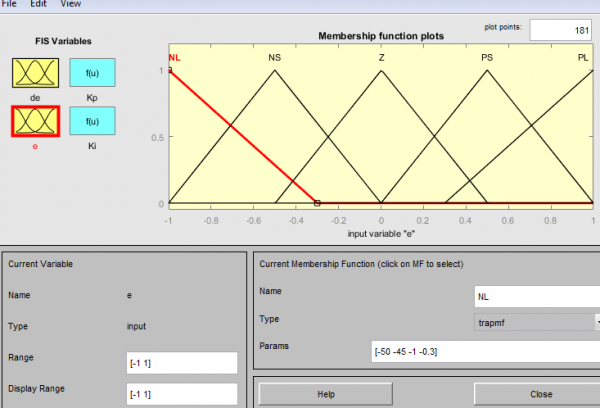Select the PS membership function label
Screen dimensions: 600x408
[487, 58]
